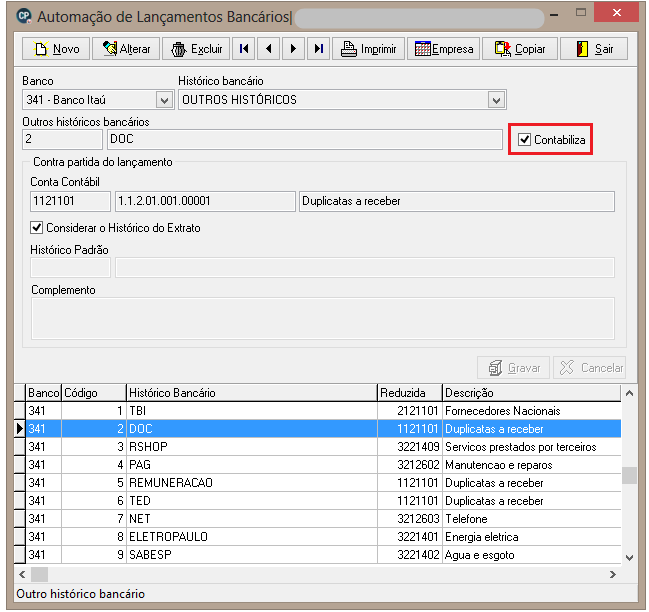The height and width of the screenshot is (612, 649).
Task: Uncheck the Contabiliza checkbox
Action: pos(524,140)
